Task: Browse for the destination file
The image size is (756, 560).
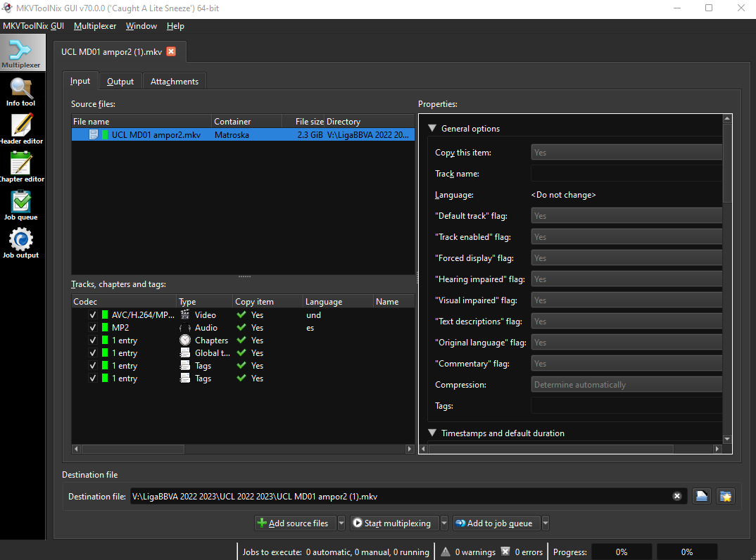Action: coord(702,496)
